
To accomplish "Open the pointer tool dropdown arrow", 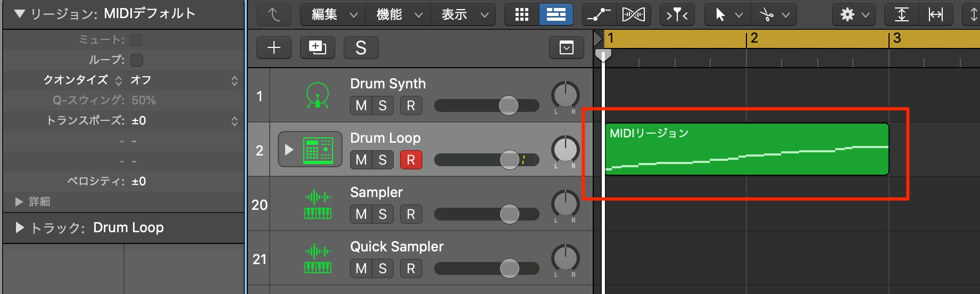I will 738,15.
